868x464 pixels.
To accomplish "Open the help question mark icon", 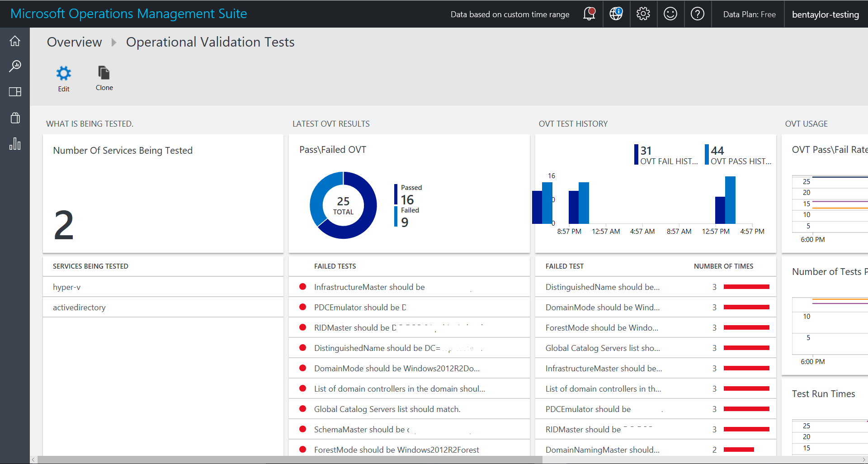I will (x=698, y=14).
